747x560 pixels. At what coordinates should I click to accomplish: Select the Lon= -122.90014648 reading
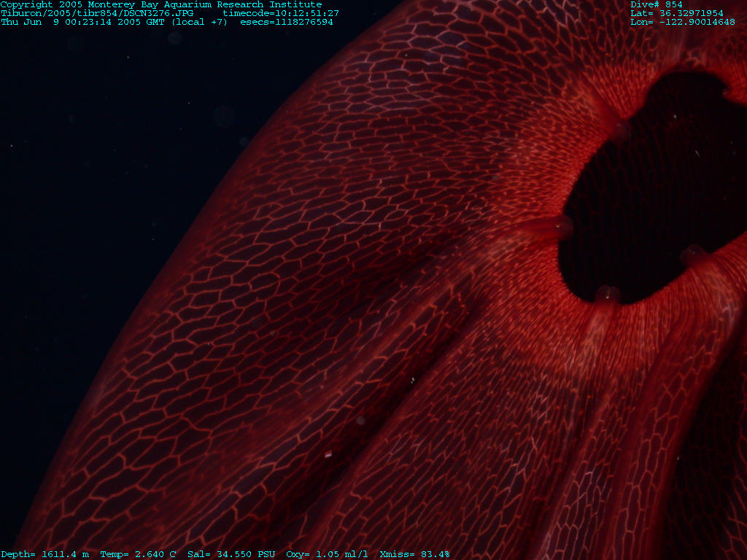point(682,22)
